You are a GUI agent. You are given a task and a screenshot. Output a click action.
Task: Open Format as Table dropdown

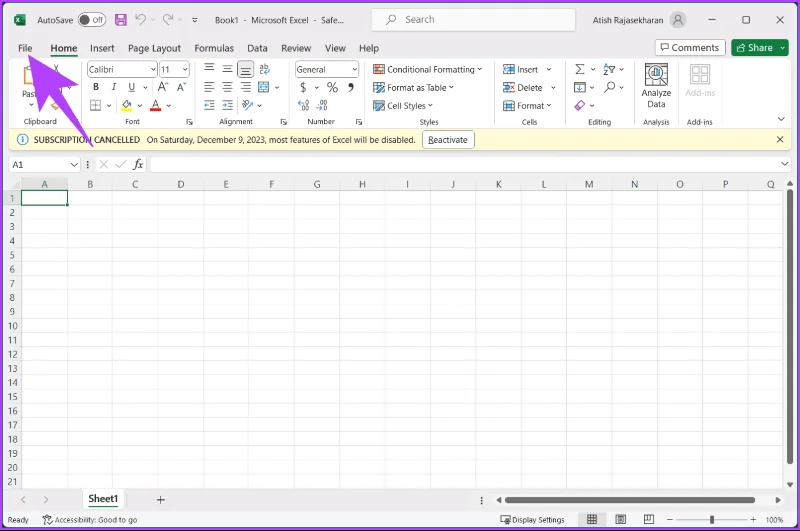pos(413,88)
